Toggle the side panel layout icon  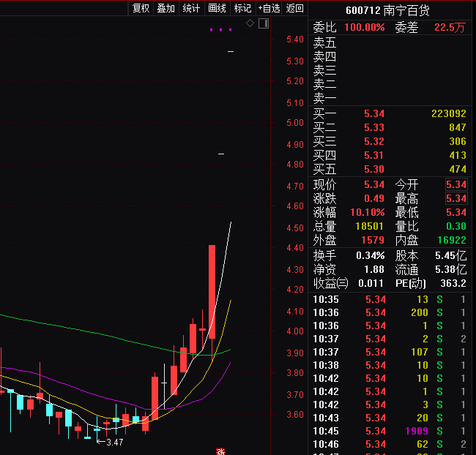tap(264, 23)
